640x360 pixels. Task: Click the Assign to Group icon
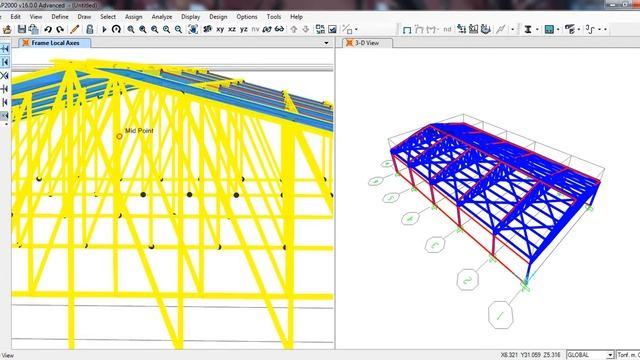click(x=347, y=29)
